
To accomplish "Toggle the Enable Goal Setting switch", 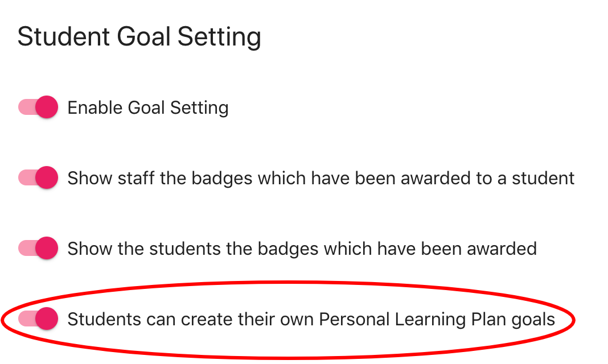I will click(x=38, y=107).
